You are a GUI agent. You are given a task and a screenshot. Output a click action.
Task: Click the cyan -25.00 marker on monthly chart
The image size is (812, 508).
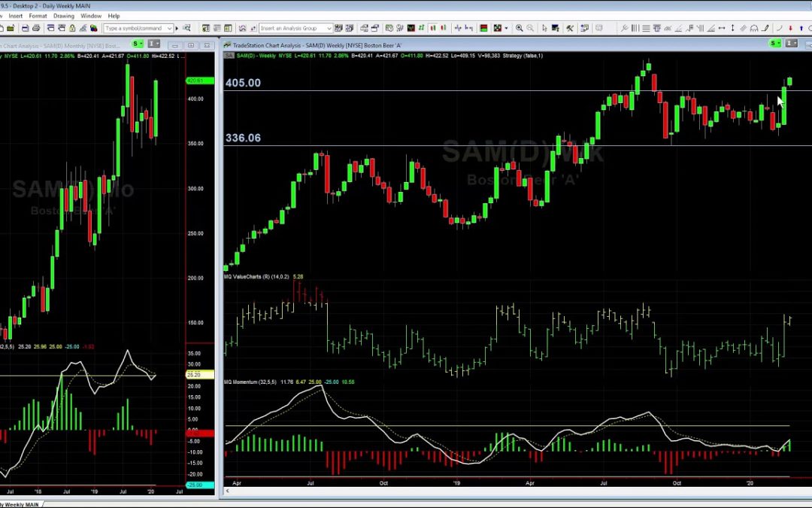click(x=200, y=485)
